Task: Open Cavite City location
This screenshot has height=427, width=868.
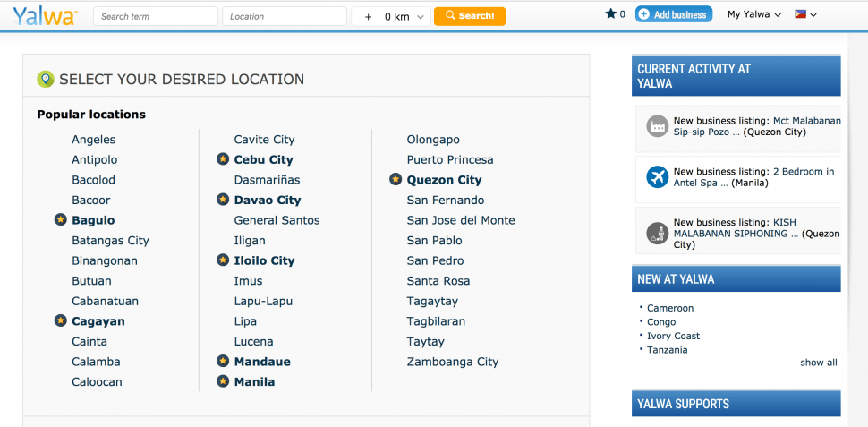Action: pos(265,140)
